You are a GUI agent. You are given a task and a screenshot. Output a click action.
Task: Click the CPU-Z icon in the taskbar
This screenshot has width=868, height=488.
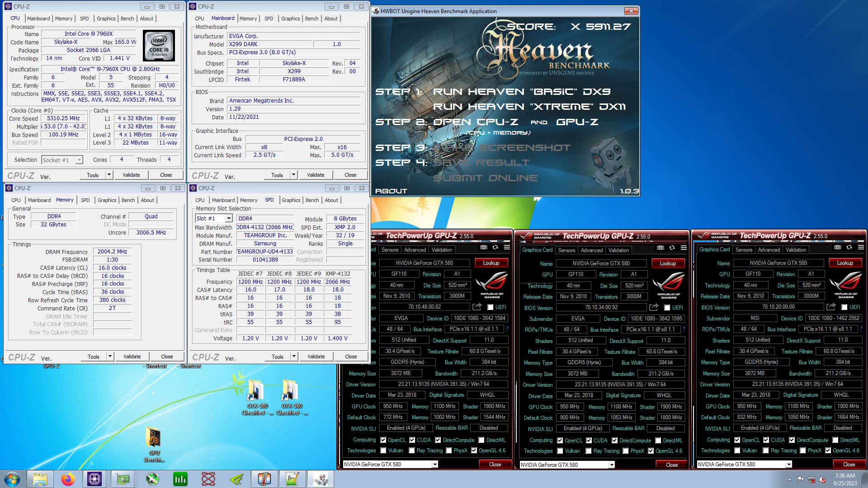coord(94,479)
